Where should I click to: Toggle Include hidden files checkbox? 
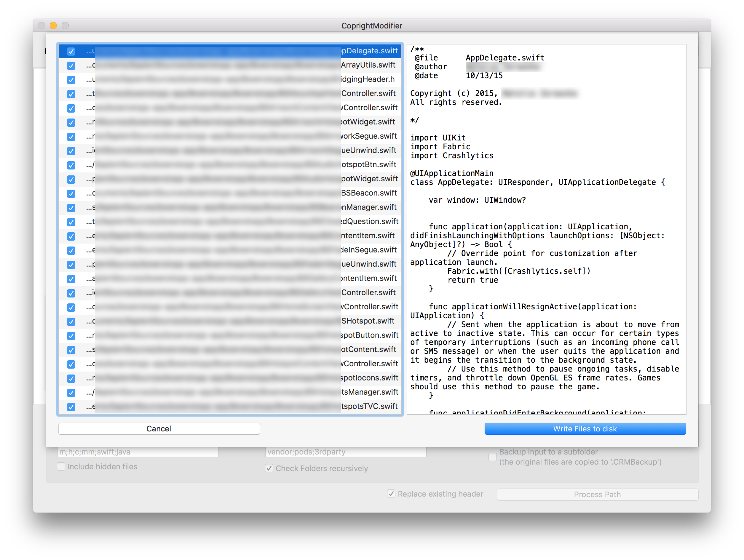click(x=61, y=467)
